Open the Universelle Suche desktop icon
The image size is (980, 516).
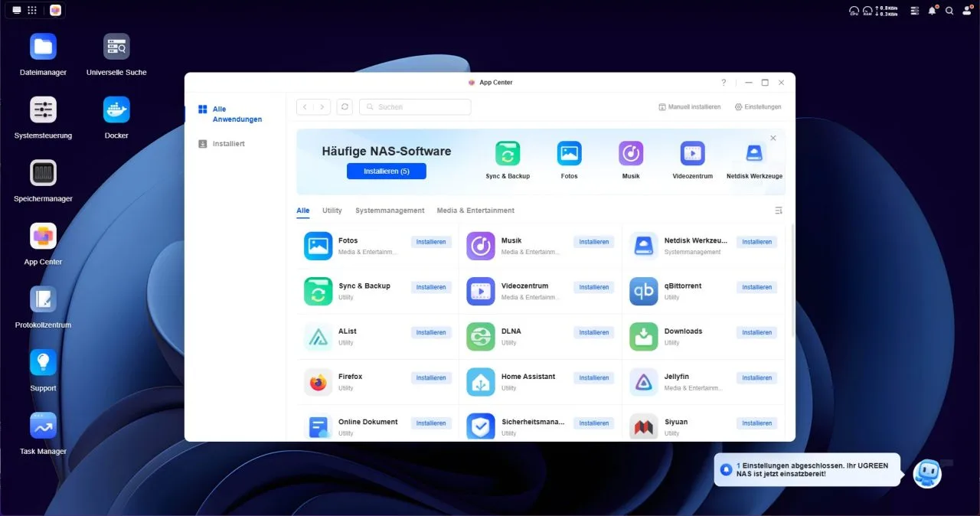pyautogui.click(x=116, y=47)
